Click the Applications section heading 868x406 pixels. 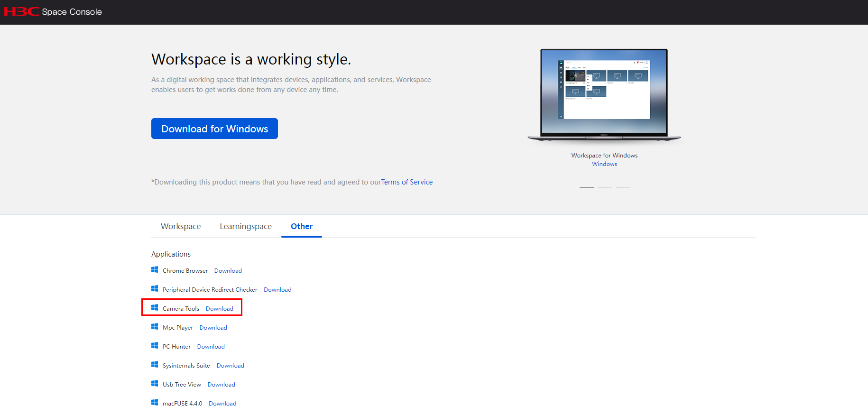coord(171,254)
